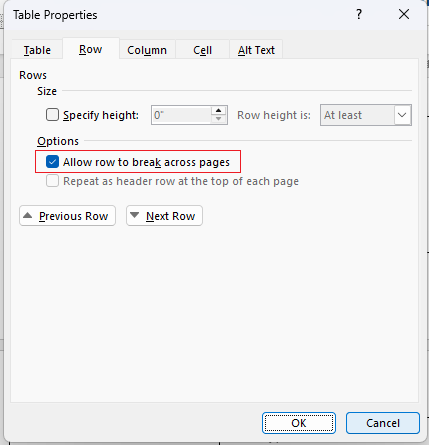
Task: Close the Table Properties dialog window
Action: 404,14
